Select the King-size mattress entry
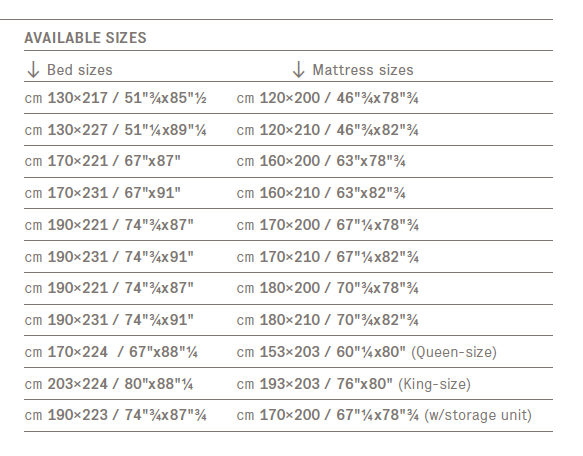 (354, 384)
